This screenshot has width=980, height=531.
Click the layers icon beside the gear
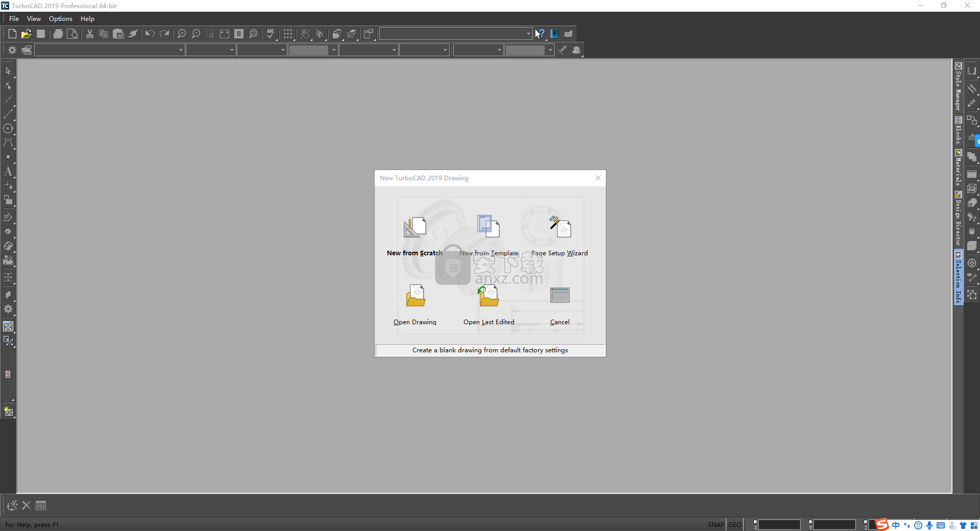pos(27,50)
